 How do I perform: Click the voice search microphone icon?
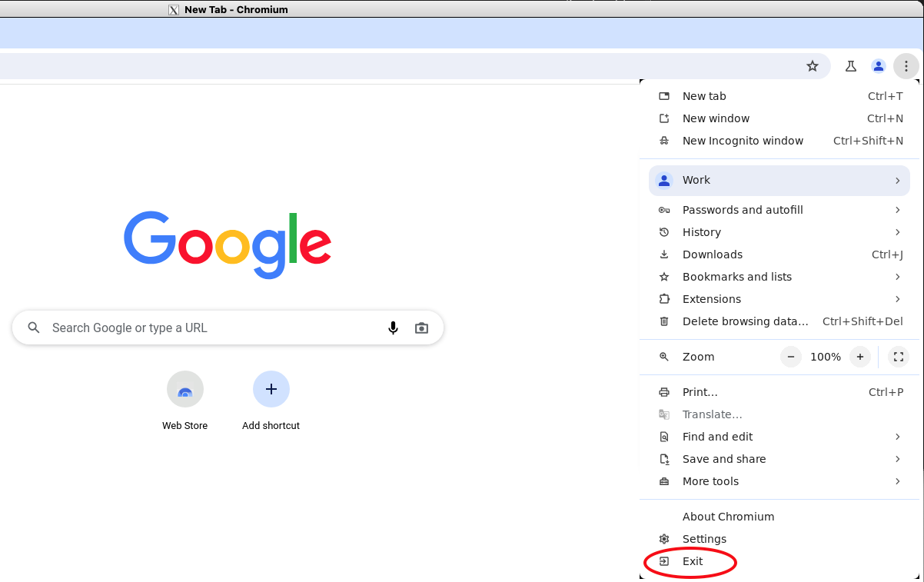393,328
